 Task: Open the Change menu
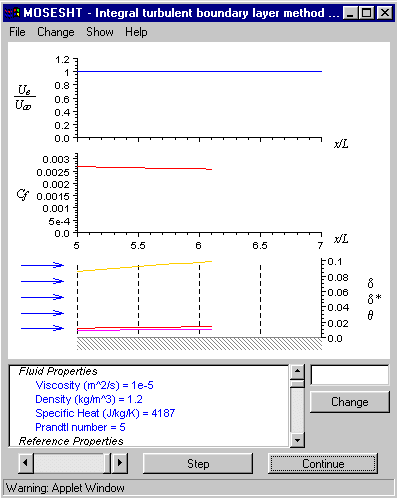[x=56, y=32]
